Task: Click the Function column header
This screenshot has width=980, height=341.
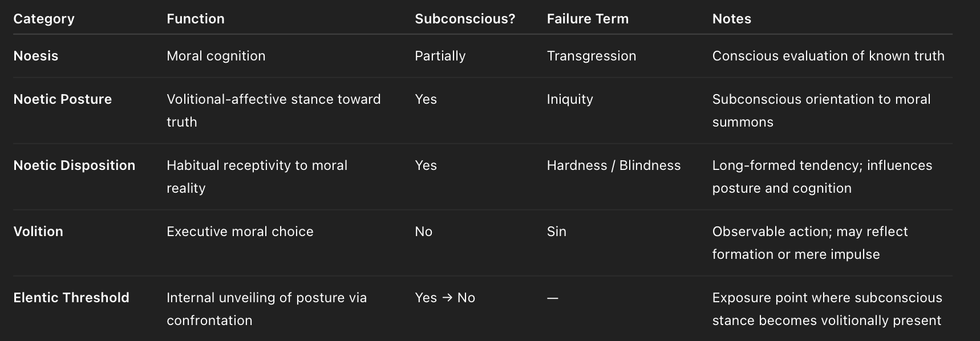Action: tap(196, 19)
